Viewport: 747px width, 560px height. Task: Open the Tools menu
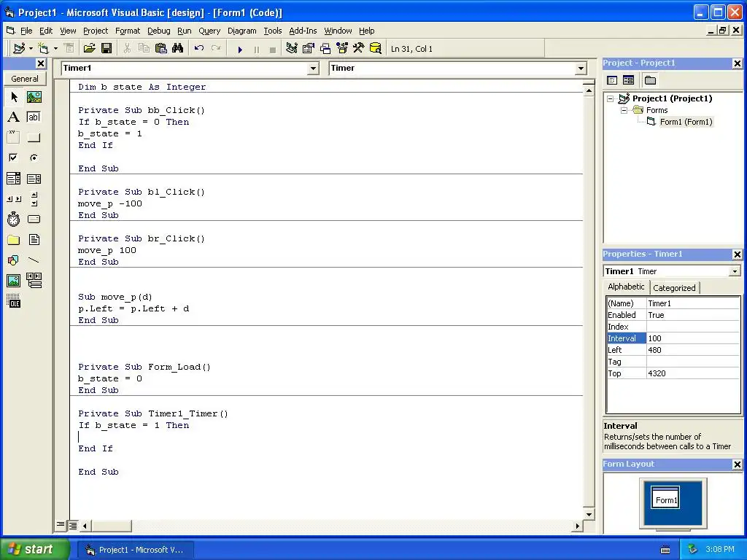[x=273, y=31]
